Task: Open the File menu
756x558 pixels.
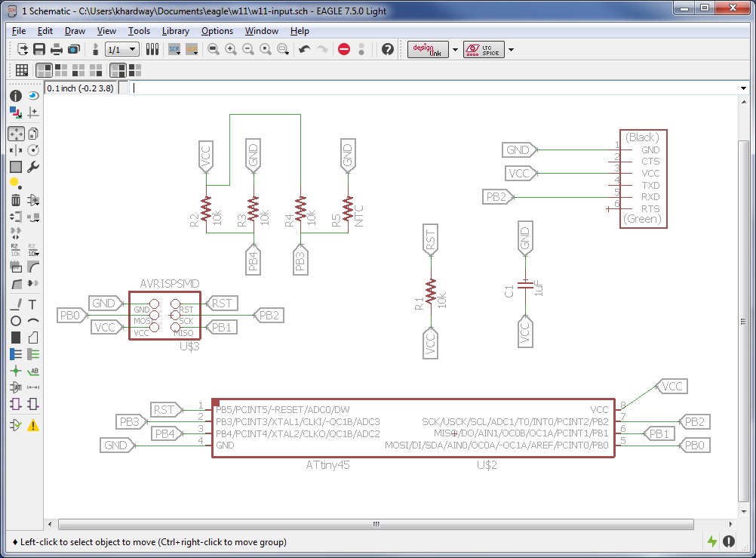Action: pyautogui.click(x=19, y=31)
